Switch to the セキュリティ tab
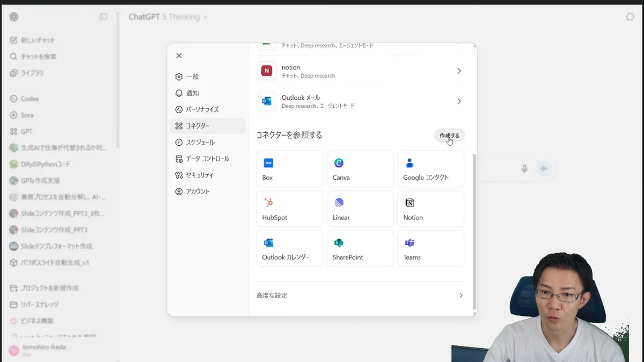 (208, 175)
